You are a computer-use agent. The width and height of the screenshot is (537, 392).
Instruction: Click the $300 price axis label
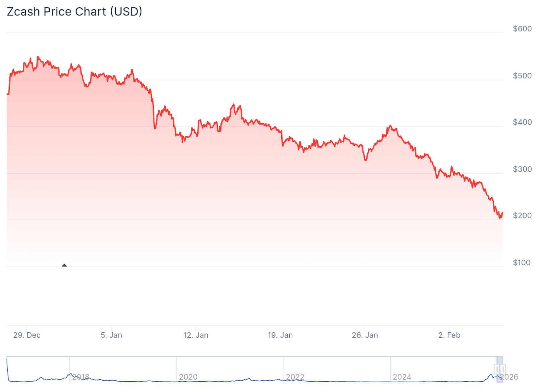coord(522,169)
